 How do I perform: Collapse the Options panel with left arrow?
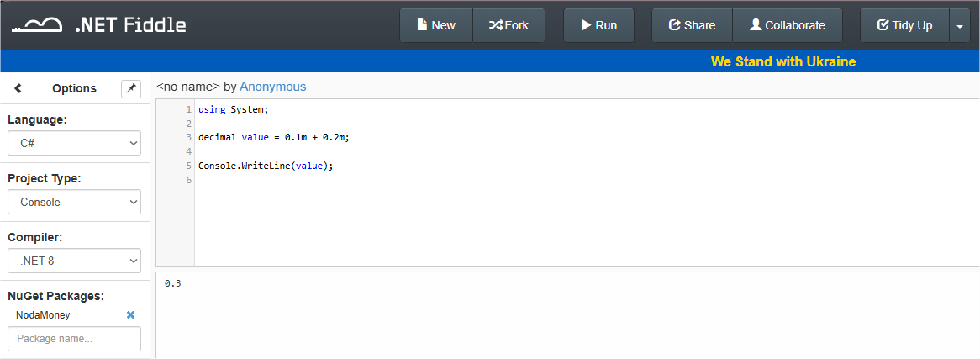click(x=18, y=89)
